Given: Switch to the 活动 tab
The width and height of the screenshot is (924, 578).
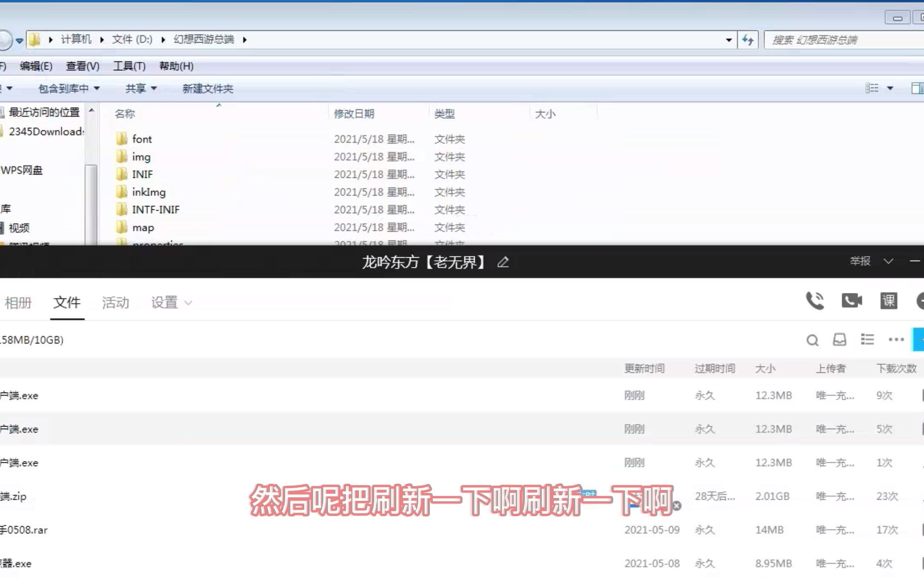Looking at the screenshot, I should click(115, 303).
